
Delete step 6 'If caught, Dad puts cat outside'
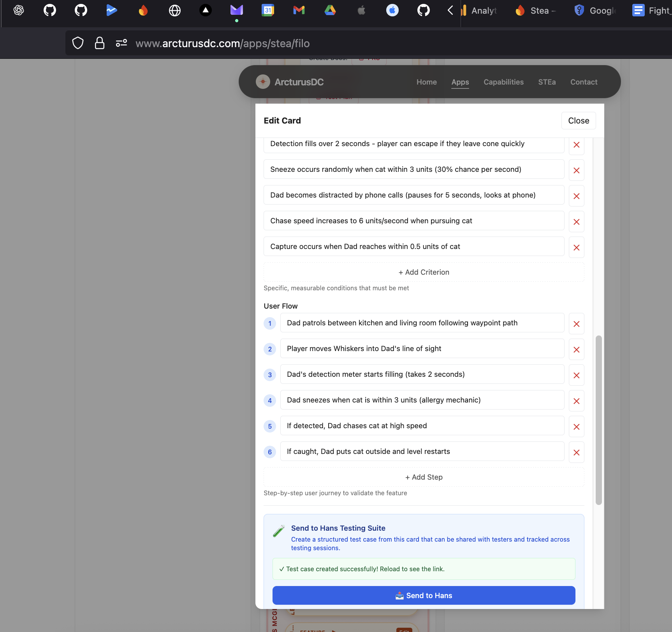577,453
